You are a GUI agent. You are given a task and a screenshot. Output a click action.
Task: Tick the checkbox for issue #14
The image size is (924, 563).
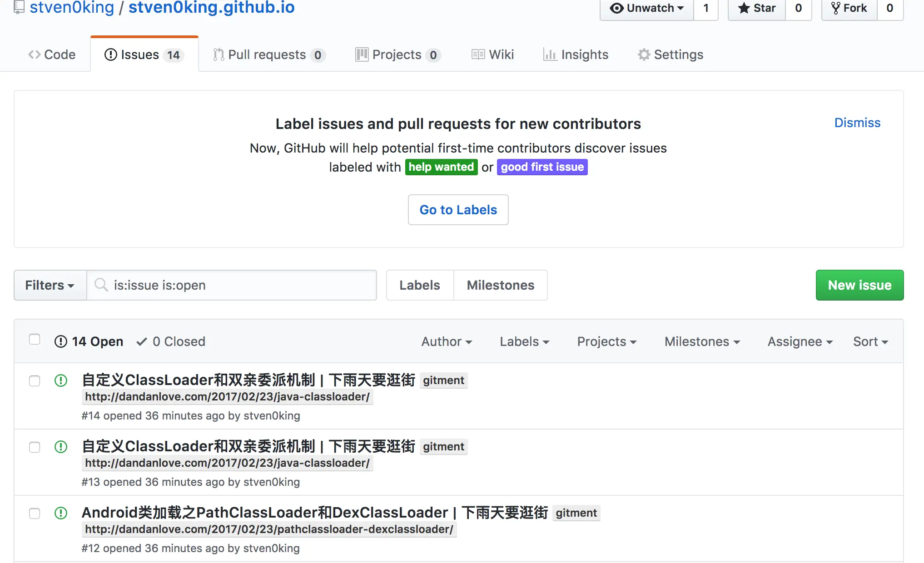[35, 380]
